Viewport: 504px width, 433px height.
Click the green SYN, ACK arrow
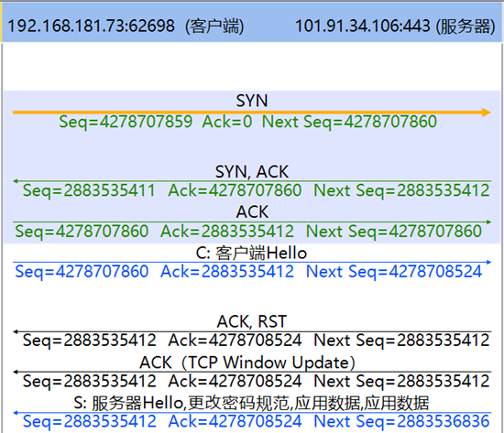[252, 181]
